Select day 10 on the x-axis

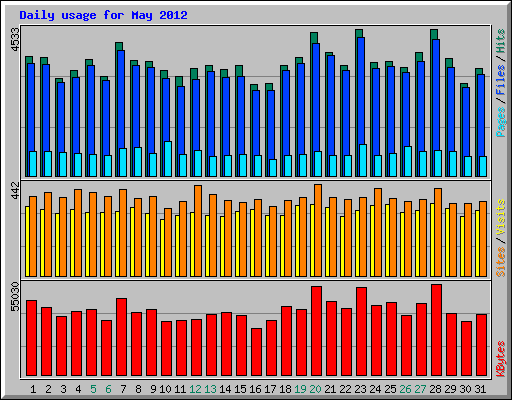pos(165,389)
